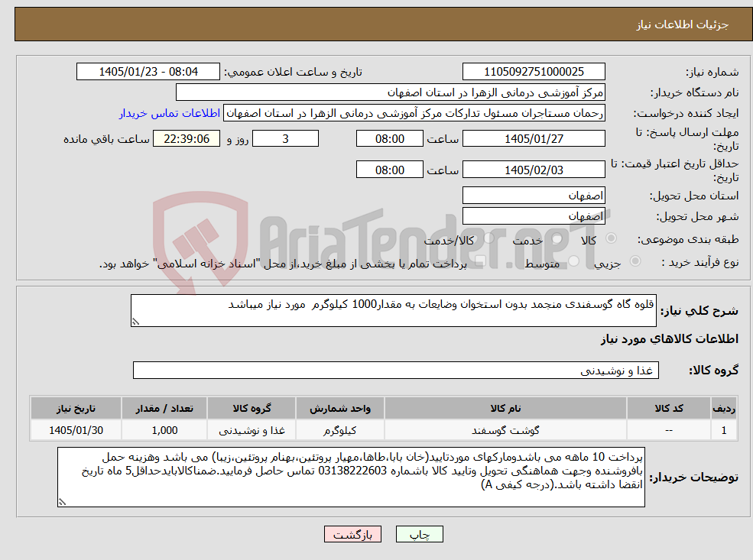753x560 pixels.
Task: Select the کالا/خدمت radio button
Action: [x=488, y=238]
